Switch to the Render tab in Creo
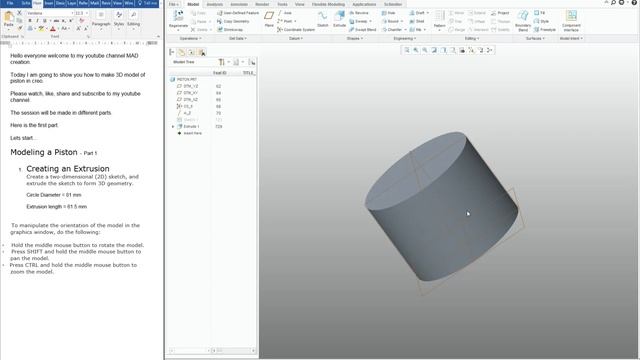 pos(262,4)
